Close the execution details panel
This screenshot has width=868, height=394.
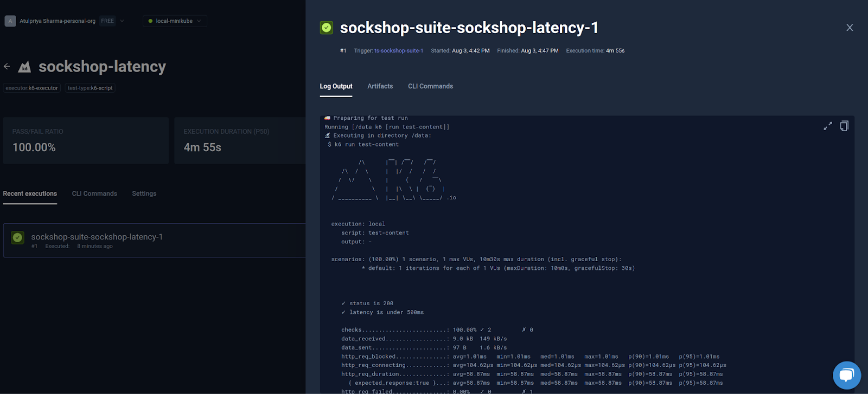[850, 28]
